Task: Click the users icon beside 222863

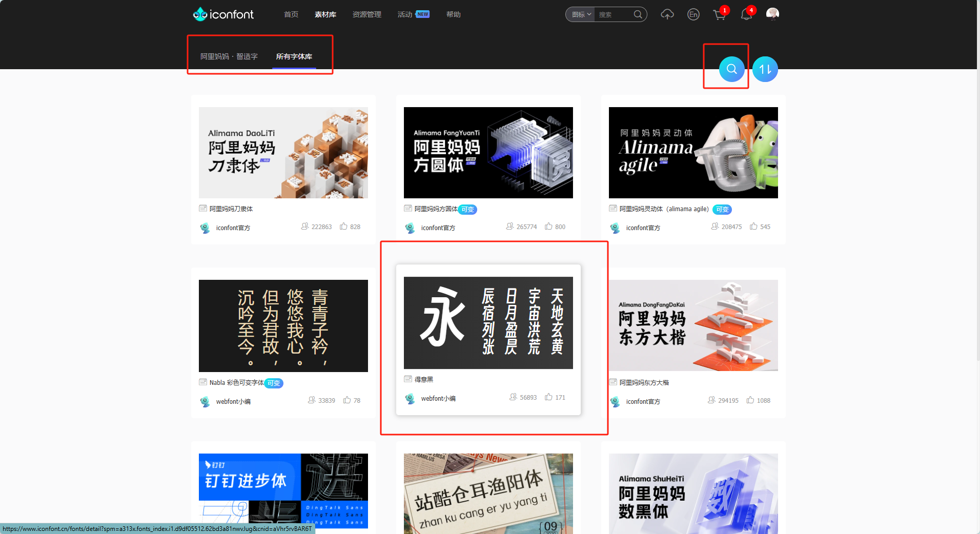Action: tap(304, 227)
